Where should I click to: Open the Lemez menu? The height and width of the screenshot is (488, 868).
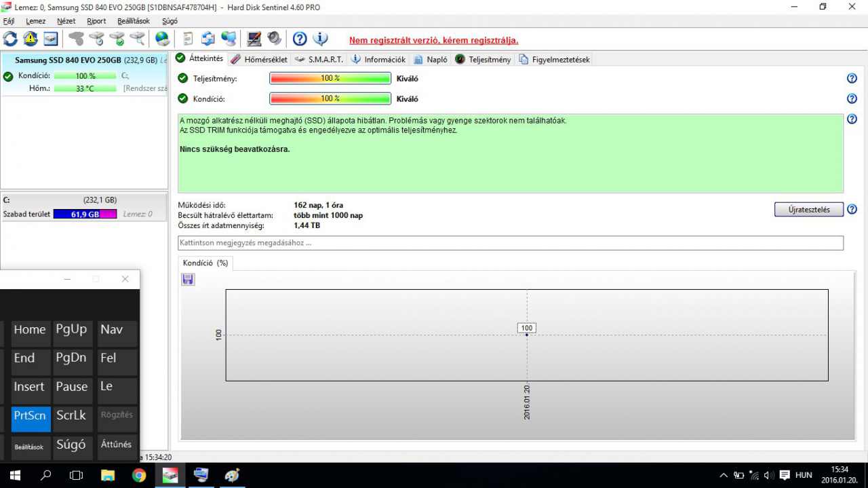[36, 21]
